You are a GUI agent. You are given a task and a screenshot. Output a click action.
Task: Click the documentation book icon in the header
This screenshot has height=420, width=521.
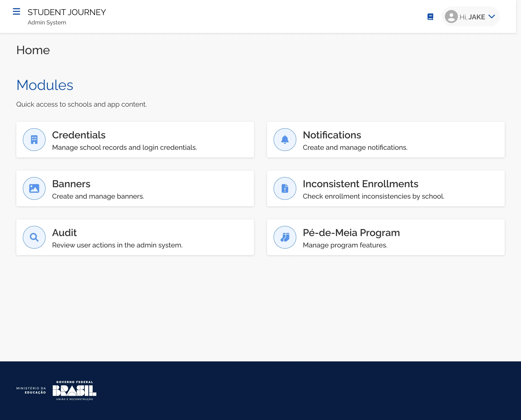point(430,17)
